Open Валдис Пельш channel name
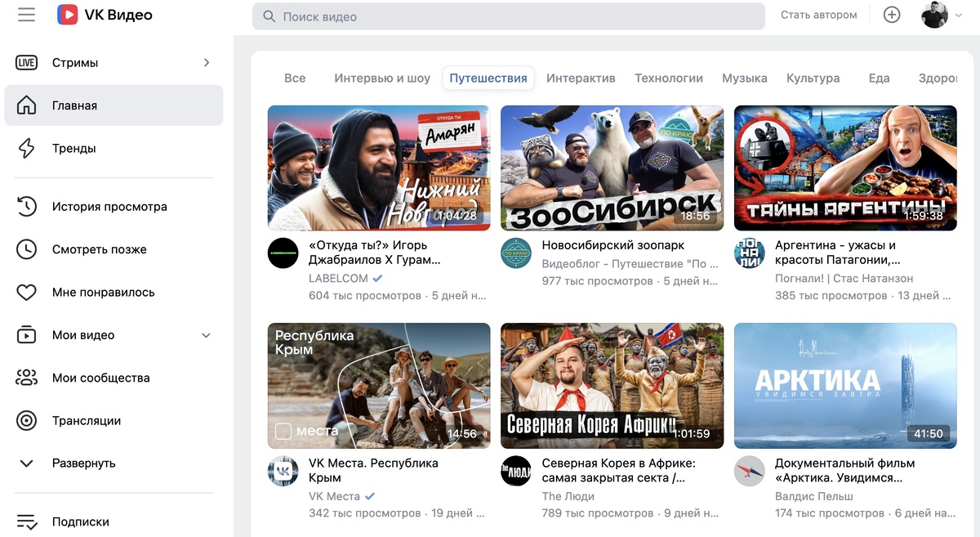Image resolution: width=980 pixels, height=537 pixels. tap(814, 496)
